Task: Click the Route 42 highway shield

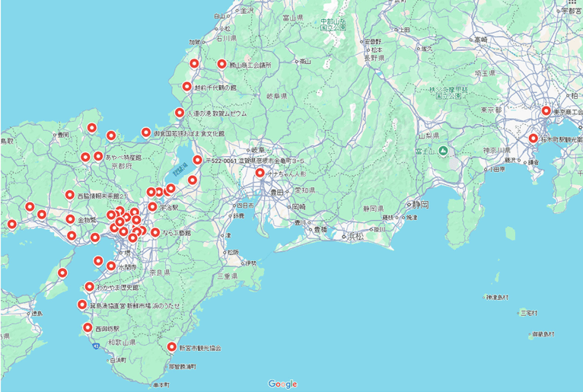Action: [96, 346]
